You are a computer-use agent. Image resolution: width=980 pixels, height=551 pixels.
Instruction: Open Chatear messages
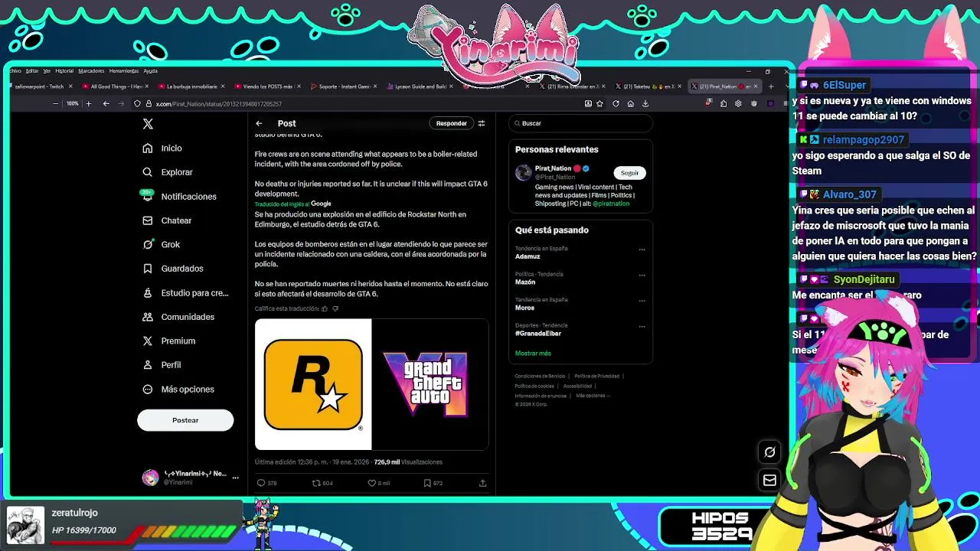tap(167, 220)
